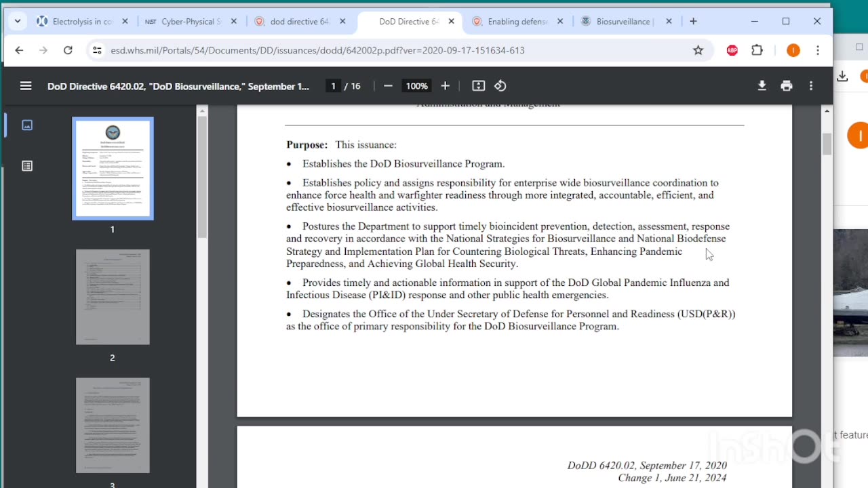Click the 'Designates the Office' bullet text
The height and width of the screenshot is (488, 868).
[511, 320]
